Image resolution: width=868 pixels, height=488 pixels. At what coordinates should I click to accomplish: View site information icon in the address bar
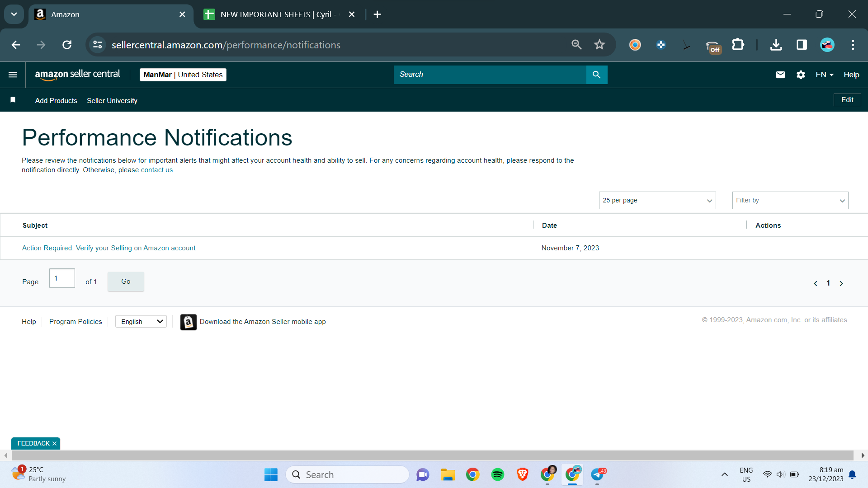[98, 45]
